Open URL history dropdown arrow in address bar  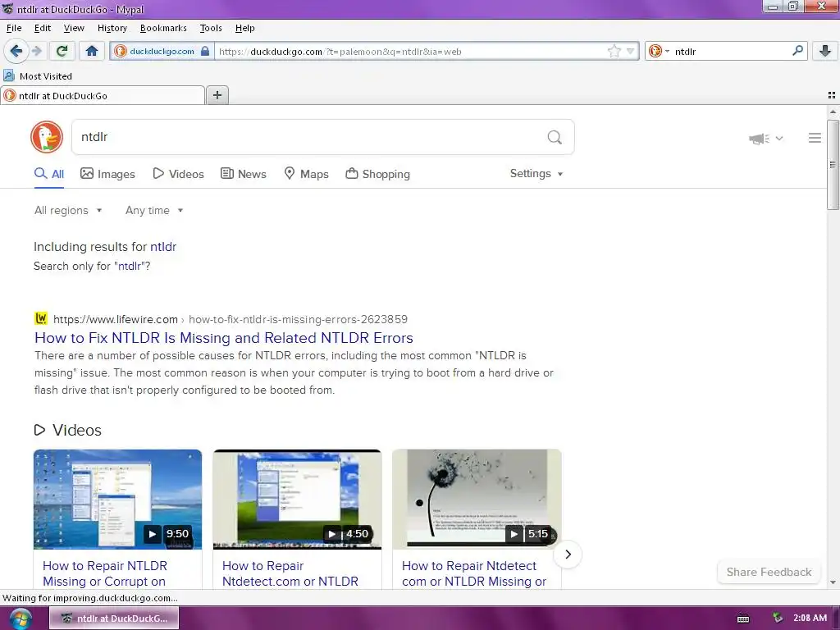(x=631, y=52)
